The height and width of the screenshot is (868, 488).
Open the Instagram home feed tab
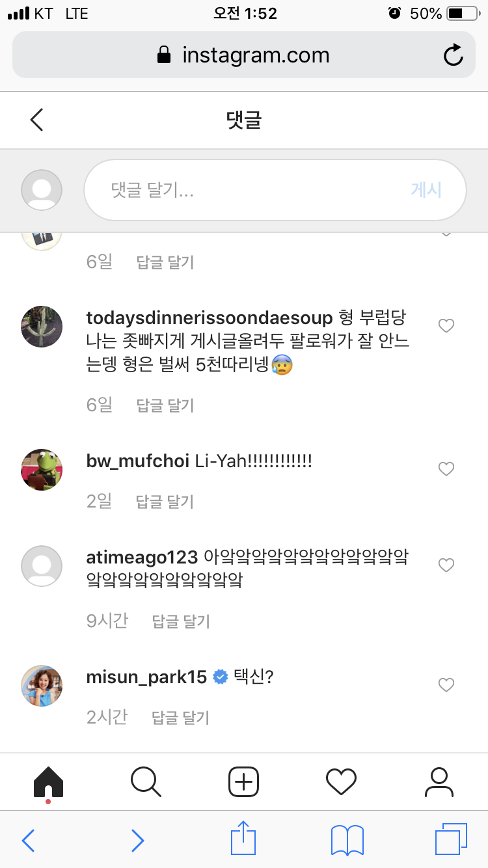[49, 781]
